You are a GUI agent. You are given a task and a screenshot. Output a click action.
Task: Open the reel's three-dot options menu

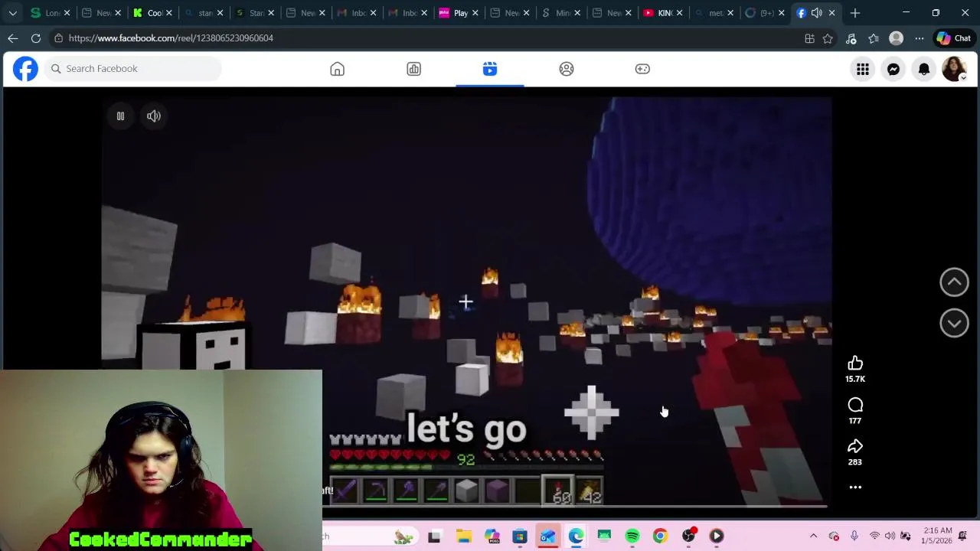coord(855,487)
